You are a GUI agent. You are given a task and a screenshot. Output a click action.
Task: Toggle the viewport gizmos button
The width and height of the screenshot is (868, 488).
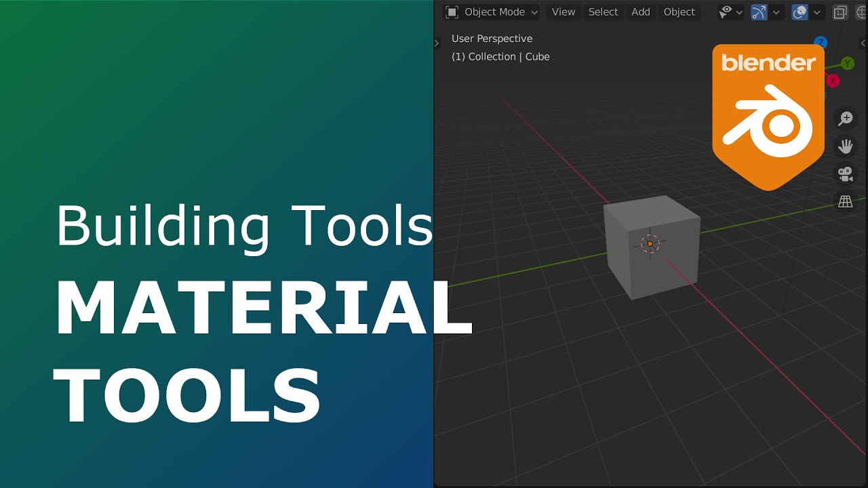[x=759, y=12]
